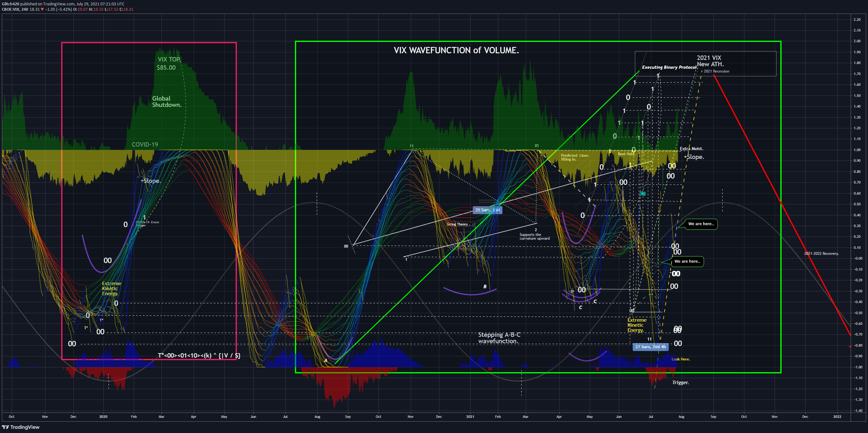Click the -1.05 (-5.42%) change value

(58, 9)
